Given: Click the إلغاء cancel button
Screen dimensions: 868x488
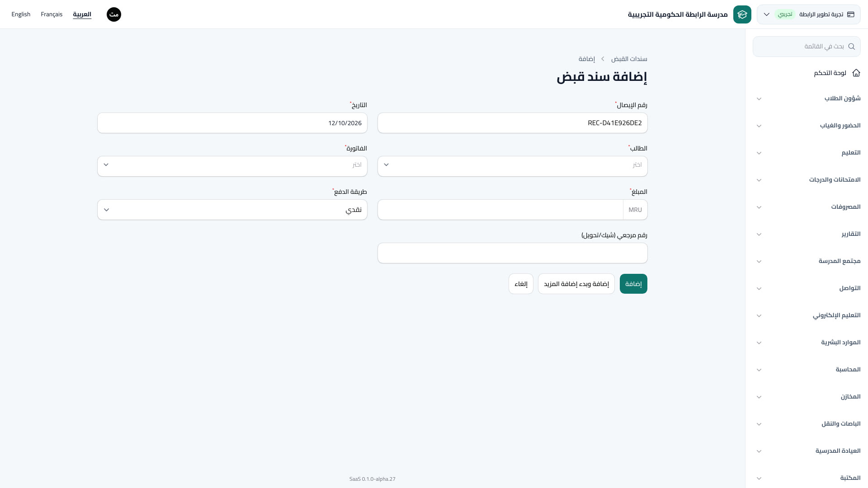Looking at the screenshot, I should [x=521, y=284].
